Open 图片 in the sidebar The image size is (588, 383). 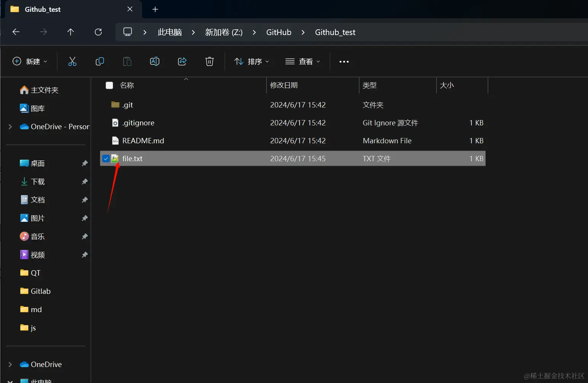pyautogui.click(x=32, y=218)
